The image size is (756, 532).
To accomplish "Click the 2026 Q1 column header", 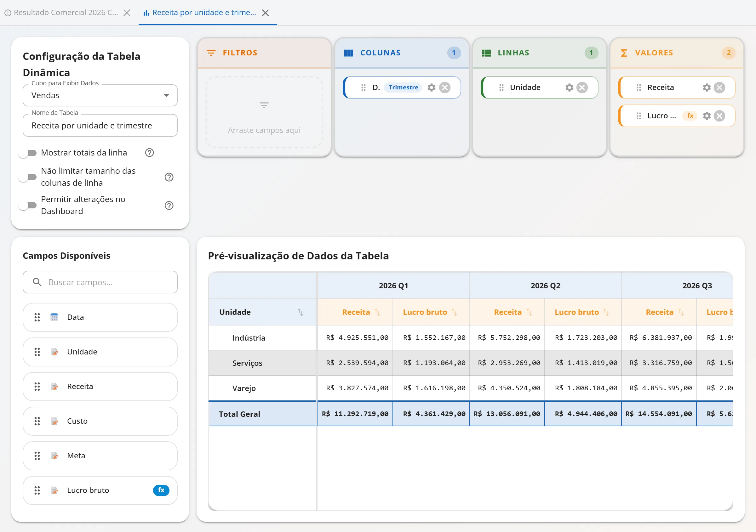I will [393, 286].
